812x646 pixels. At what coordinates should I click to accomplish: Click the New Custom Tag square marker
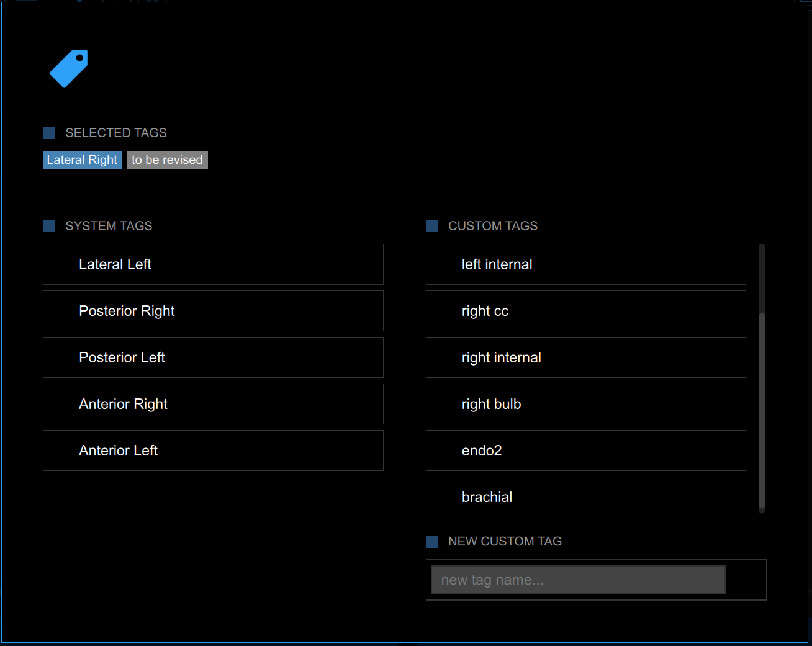[432, 542]
